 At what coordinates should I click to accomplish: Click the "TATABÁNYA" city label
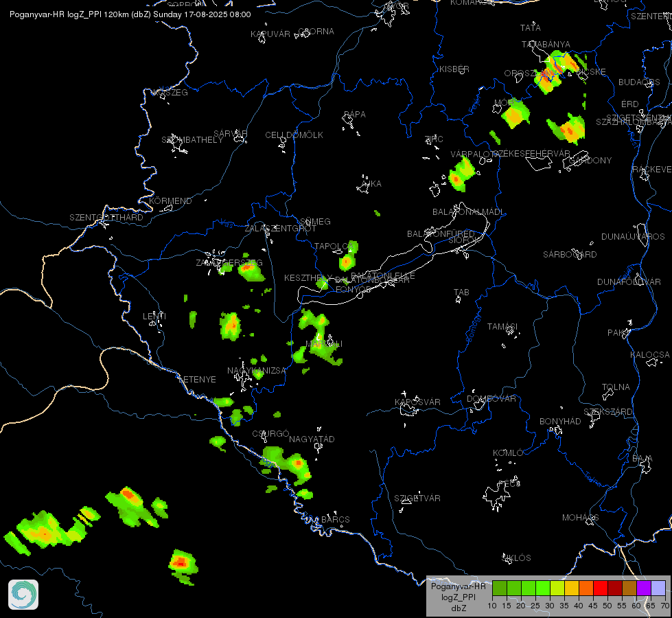tap(546, 45)
